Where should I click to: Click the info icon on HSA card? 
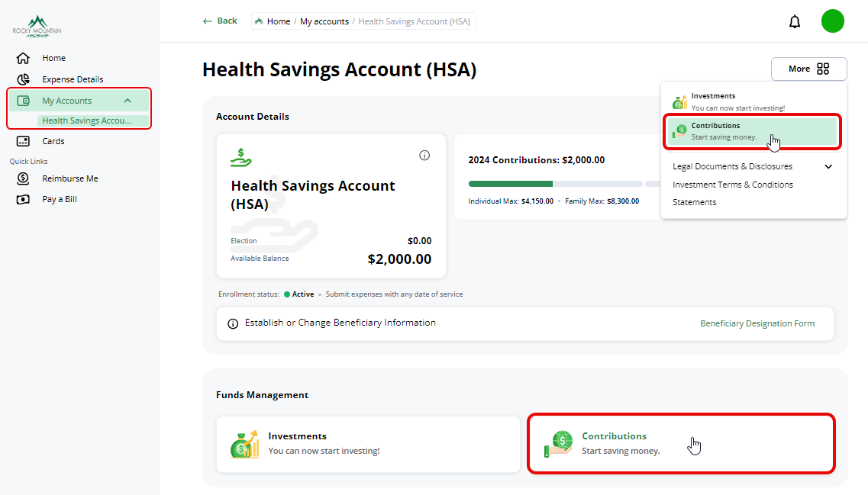point(424,156)
